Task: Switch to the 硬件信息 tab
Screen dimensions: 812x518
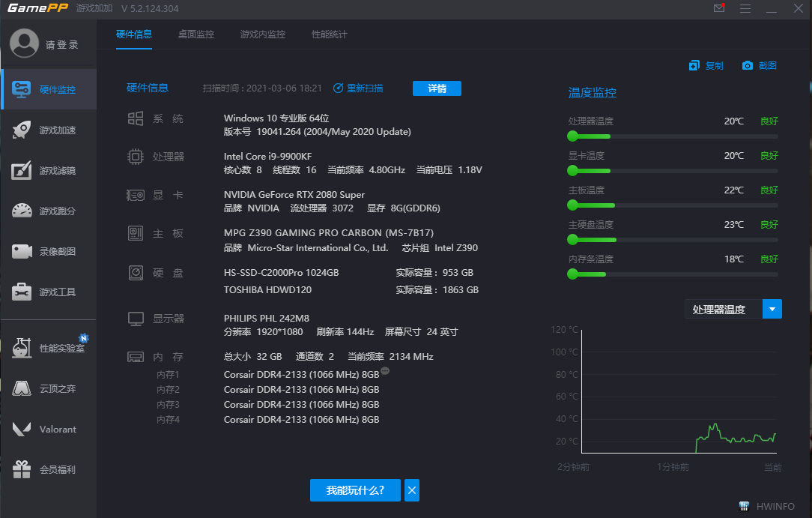Action: (x=133, y=34)
